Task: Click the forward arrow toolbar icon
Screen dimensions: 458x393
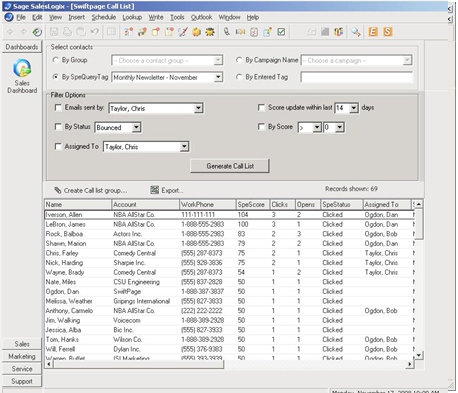Action: (x=23, y=32)
